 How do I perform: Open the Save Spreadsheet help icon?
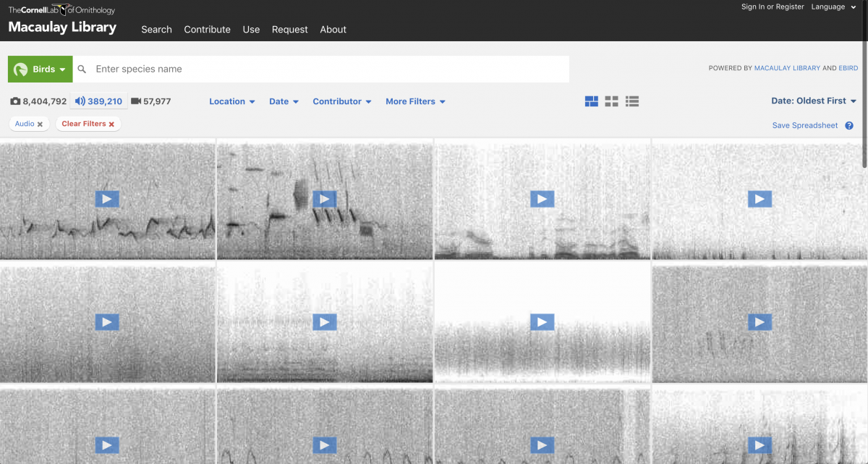849,125
